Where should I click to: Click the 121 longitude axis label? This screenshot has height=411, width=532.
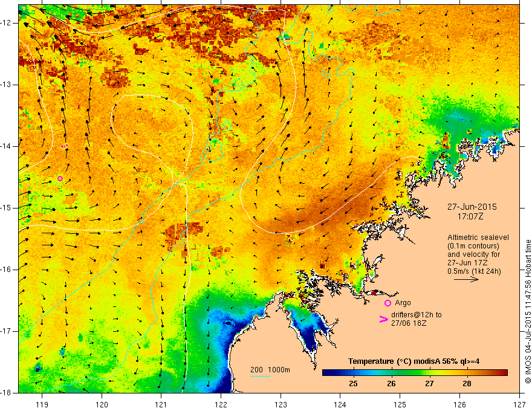(x=161, y=404)
